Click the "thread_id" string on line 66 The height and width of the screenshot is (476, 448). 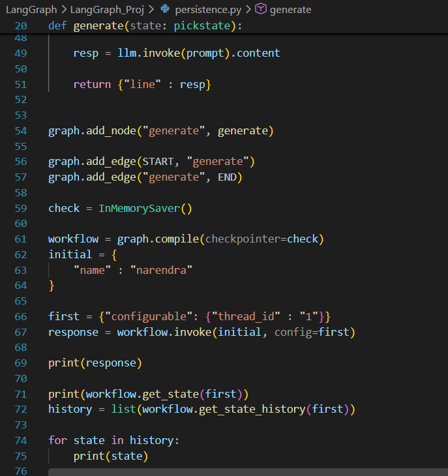click(x=246, y=317)
